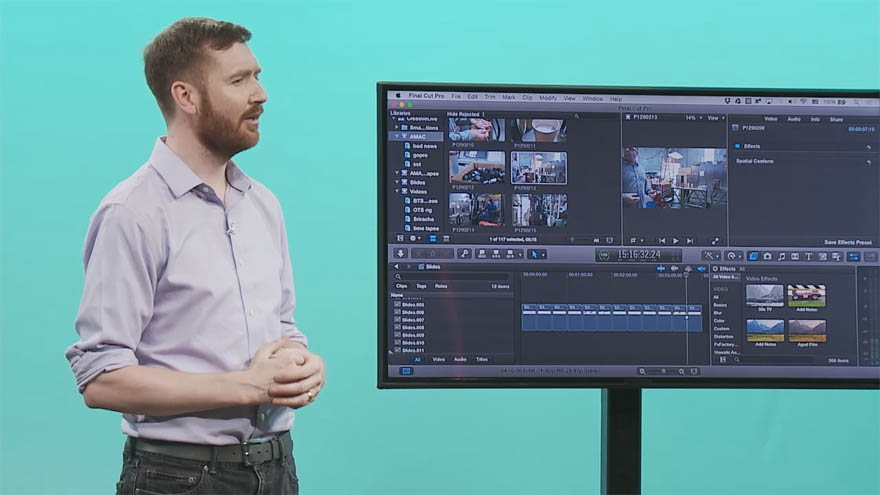Click the background tasks circular indicator

[604, 255]
